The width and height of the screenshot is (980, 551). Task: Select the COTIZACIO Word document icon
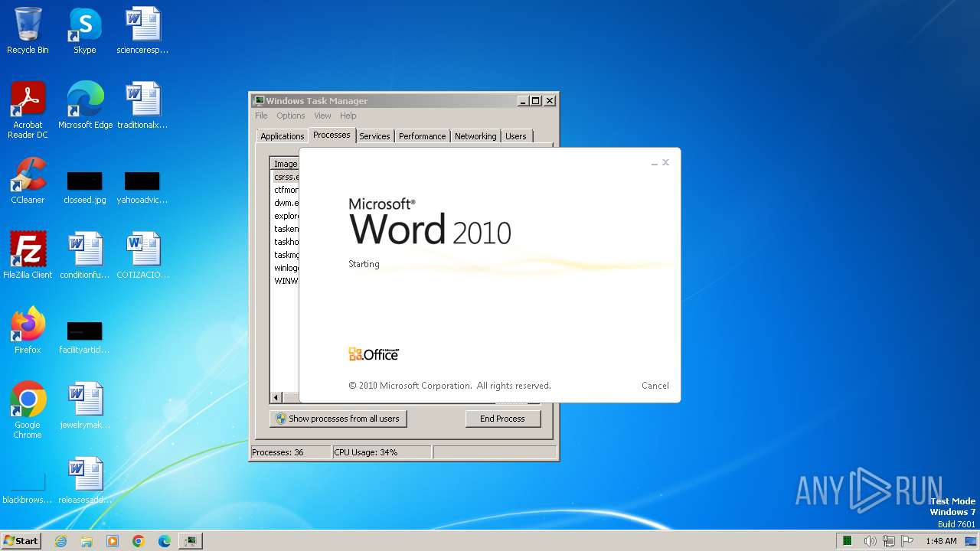tap(142, 256)
